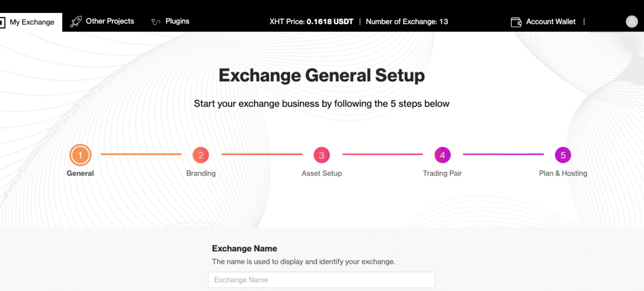
Task: Select step 5 Plan & Hosting circle
Action: [563, 155]
